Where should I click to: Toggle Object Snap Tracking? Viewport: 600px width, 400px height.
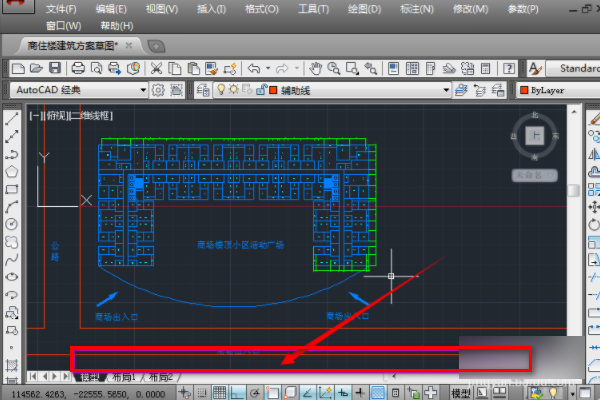(x=308, y=393)
